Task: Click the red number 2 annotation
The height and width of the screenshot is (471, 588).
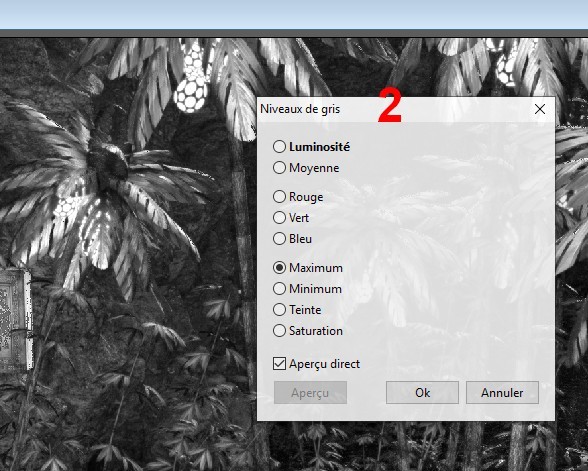Action: point(390,105)
